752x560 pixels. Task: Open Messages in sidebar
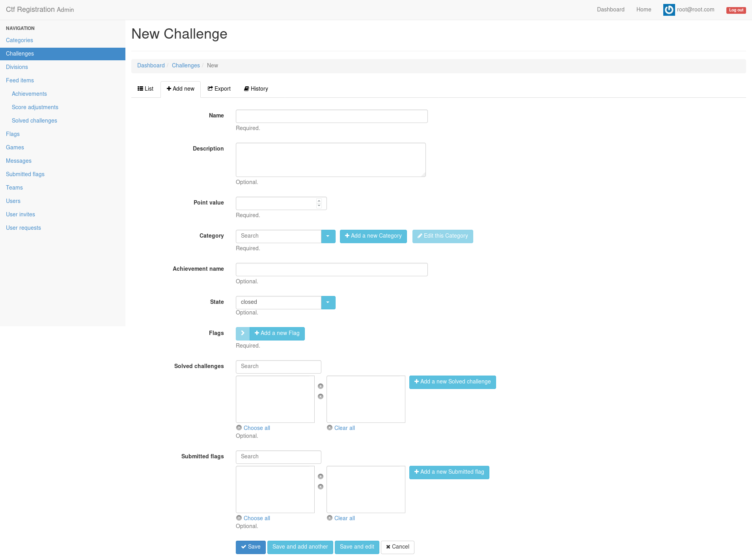point(63,161)
